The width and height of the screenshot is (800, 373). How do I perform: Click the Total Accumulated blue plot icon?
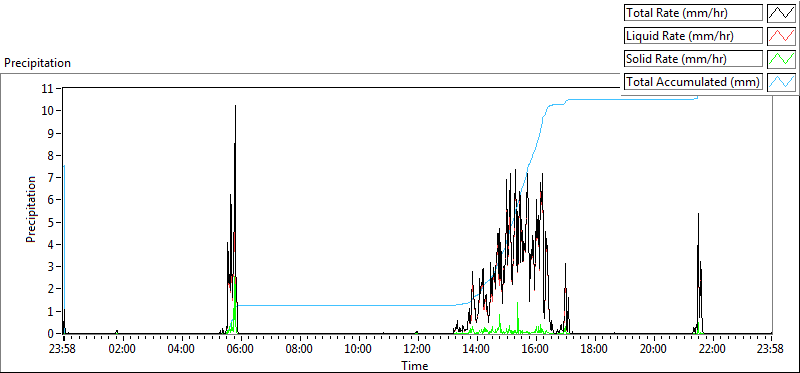coord(780,82)
